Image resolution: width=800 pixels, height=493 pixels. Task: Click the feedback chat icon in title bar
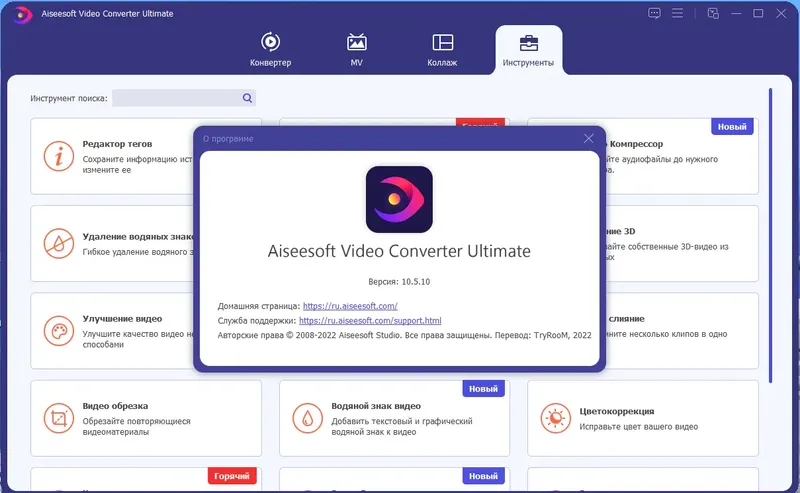pyautogui.click(x=654, y=13)
